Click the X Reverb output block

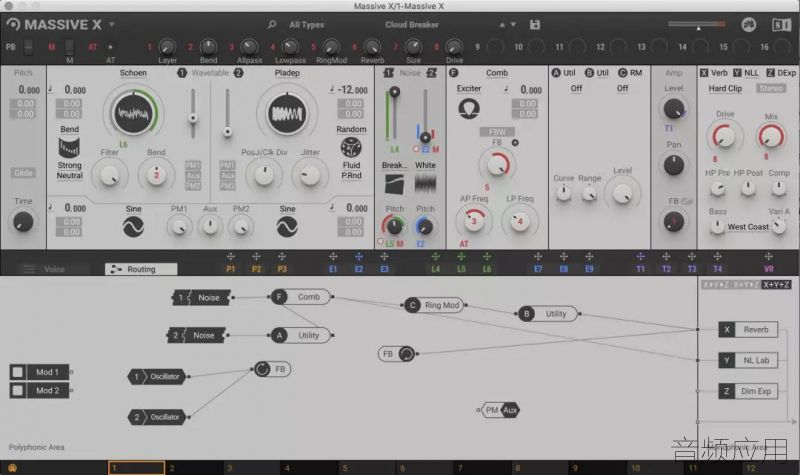[x=748, y=330]
